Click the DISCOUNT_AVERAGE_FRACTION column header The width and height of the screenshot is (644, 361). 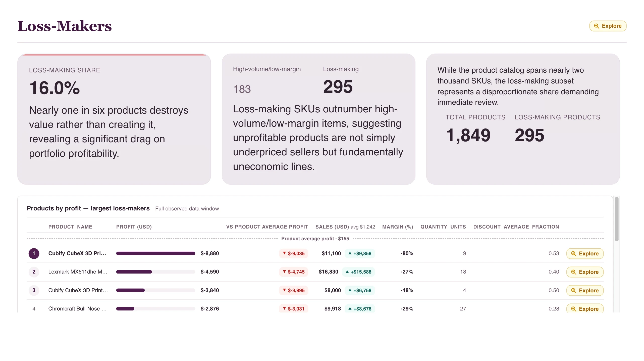[x=516, y=227]
